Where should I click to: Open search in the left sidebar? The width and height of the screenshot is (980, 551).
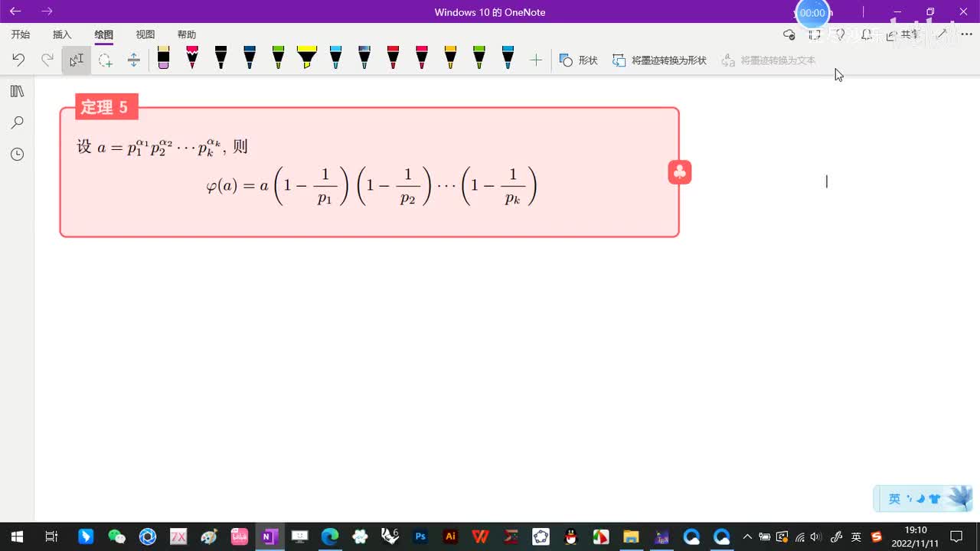click(17, 122)
